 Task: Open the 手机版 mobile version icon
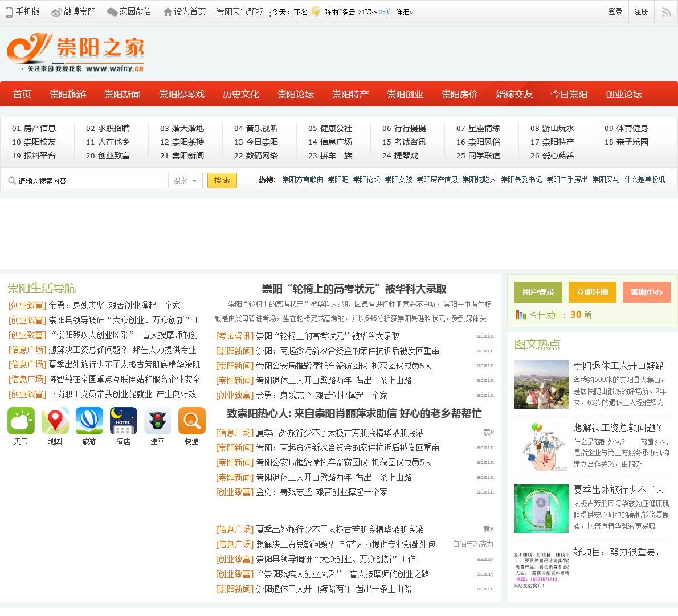[9, 12]
